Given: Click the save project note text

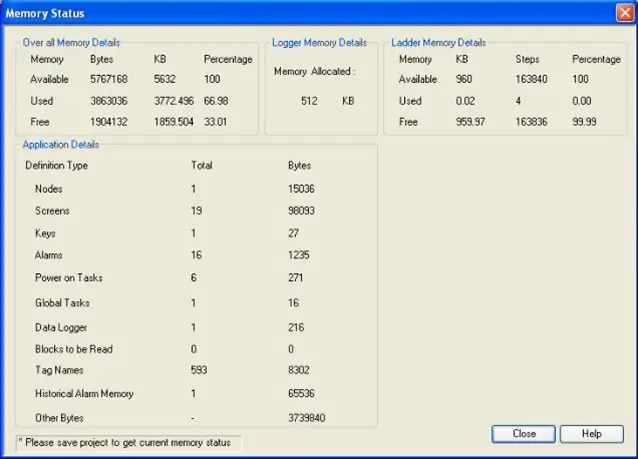Looking at the screenshot, I should click(125, 443).
